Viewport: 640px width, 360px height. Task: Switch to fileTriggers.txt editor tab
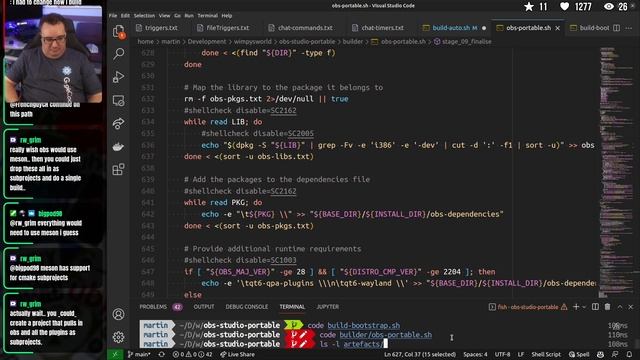(x=223, y=28)
